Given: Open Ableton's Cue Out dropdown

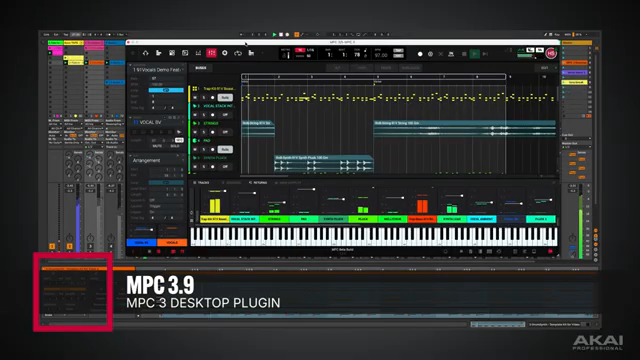Looking at the screenshot, I should 576,138.
